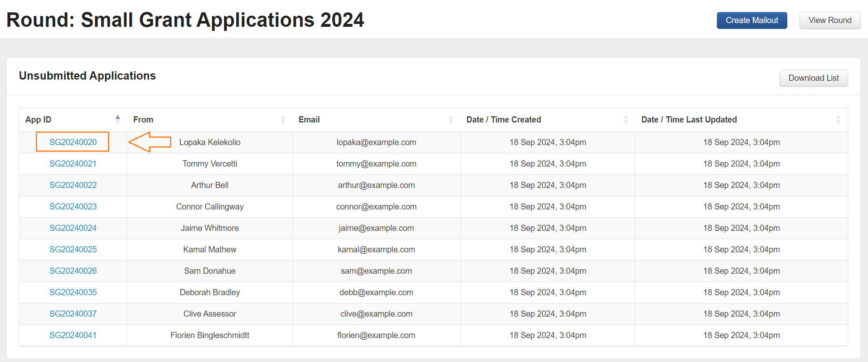868x362 pixels.
Task: Open Sam Donahue's application SG20240026
Action: (x=73, y=271)
